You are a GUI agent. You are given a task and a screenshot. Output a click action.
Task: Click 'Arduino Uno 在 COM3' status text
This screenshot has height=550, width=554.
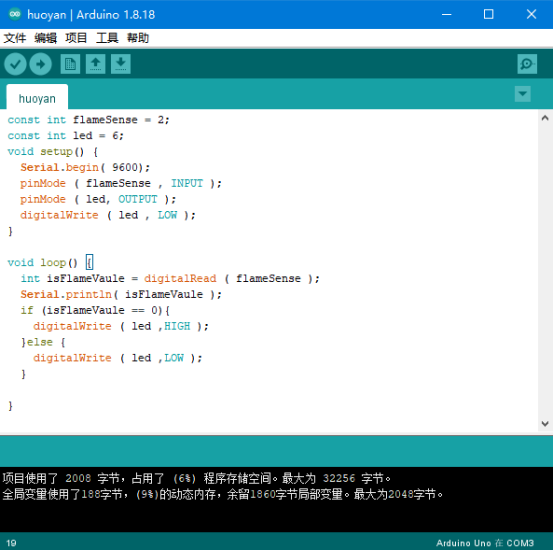pyautogui.click(x=485, y=543)
